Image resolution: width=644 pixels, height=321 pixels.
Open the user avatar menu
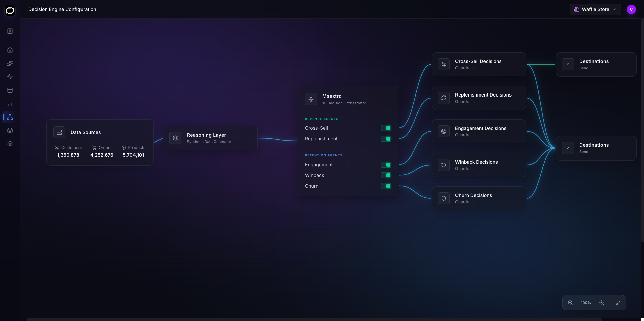click(631, 9)
